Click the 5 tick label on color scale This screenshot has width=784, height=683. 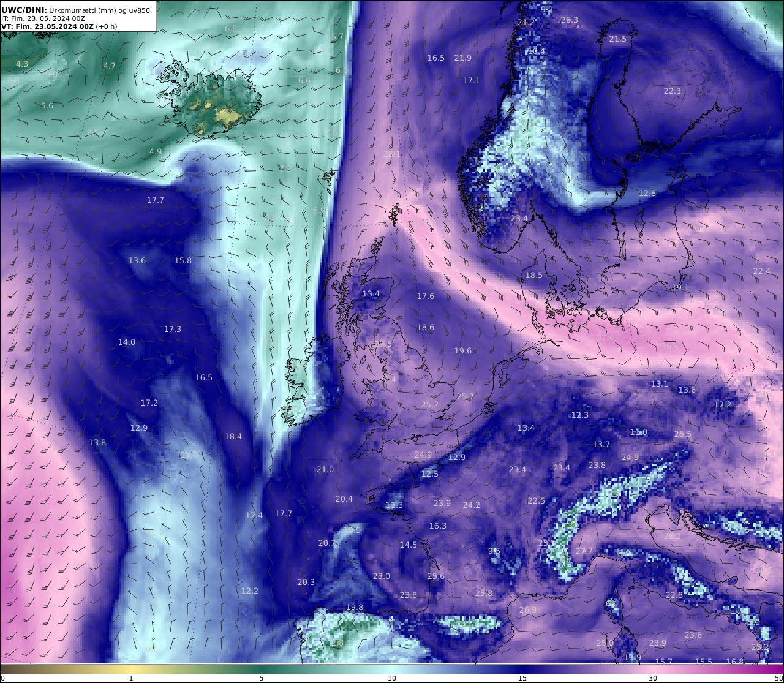(262, 678)
